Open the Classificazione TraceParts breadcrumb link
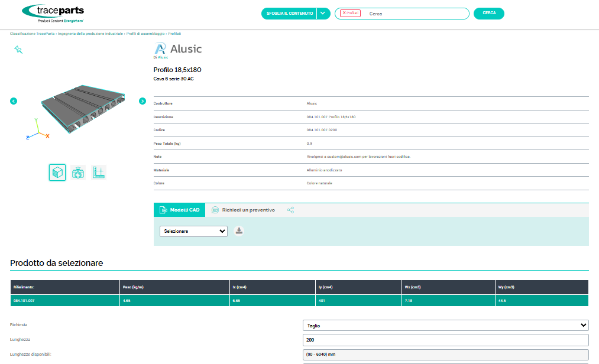Image resolution: width=599 pixels, height=364 pixels. pyautogui.click(x=33, y=34)
